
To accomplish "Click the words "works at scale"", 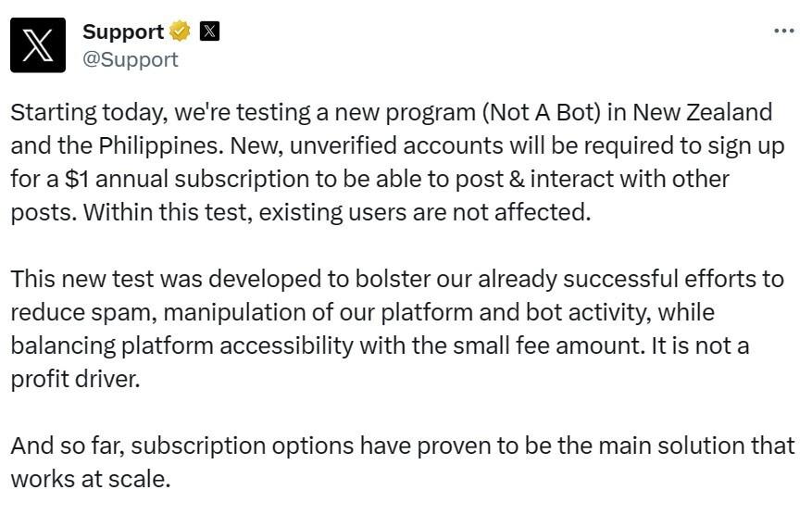I will 91,479.
